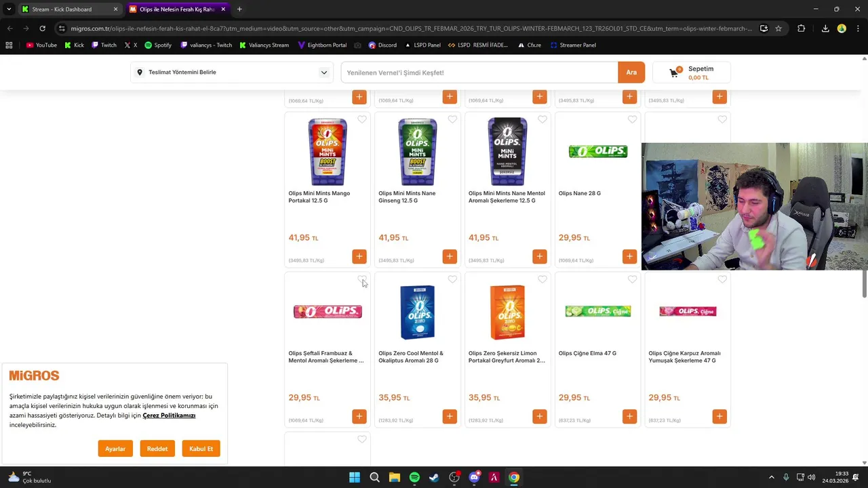Screen dimensions: 868x488
Task: Add Olips Mini Mints Nane Mentol to cart
Action: (x=540, y=256)
